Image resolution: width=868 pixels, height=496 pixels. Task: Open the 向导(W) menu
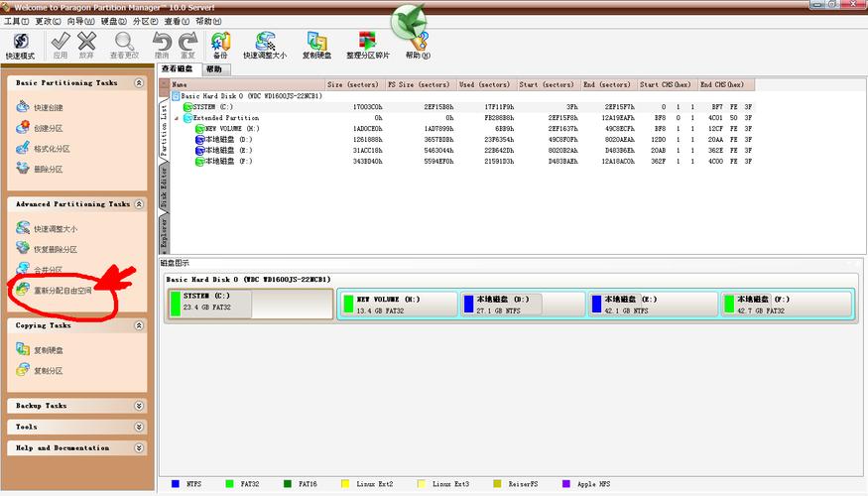coord(80,21)
